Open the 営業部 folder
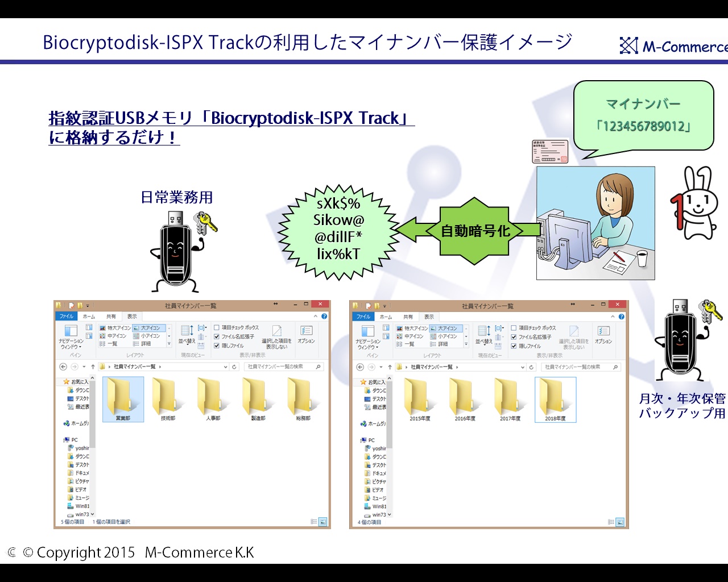728x582 pixels. click(123, 399)
